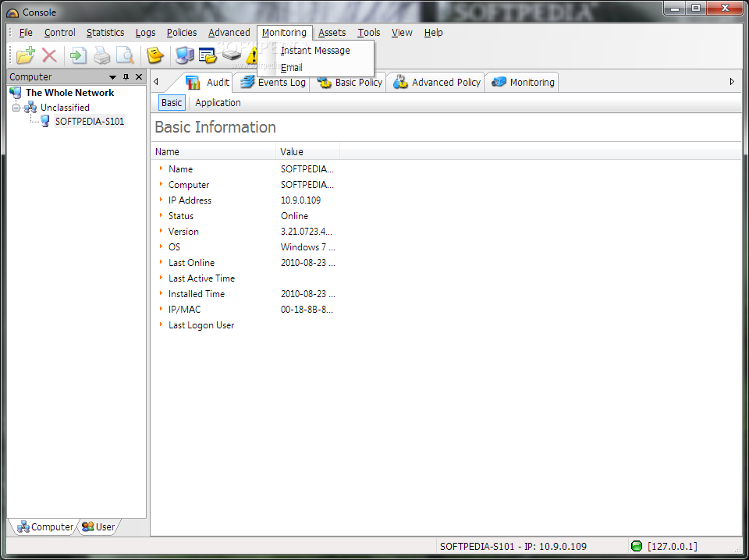
Task: Open the Tools menu
Action: pyautogui.click(x=369, y=33)
